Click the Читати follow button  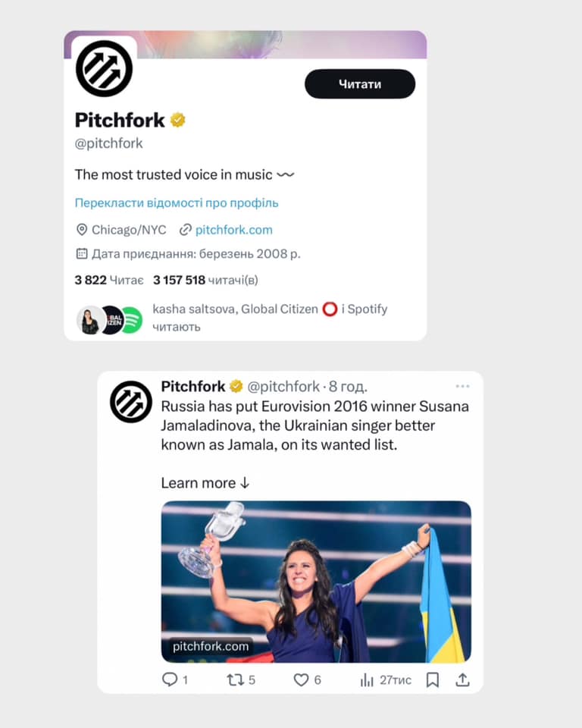[x=360, y=84]
